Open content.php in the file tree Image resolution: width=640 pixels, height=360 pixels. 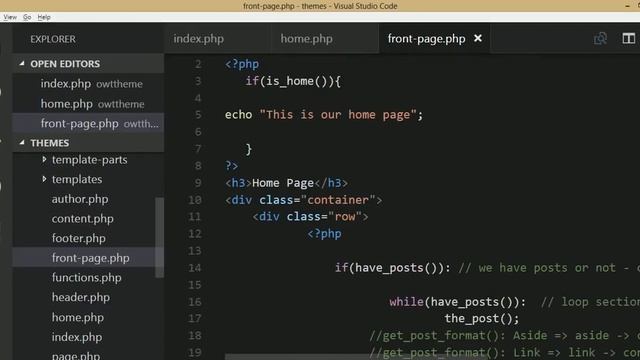pos(82,219)
